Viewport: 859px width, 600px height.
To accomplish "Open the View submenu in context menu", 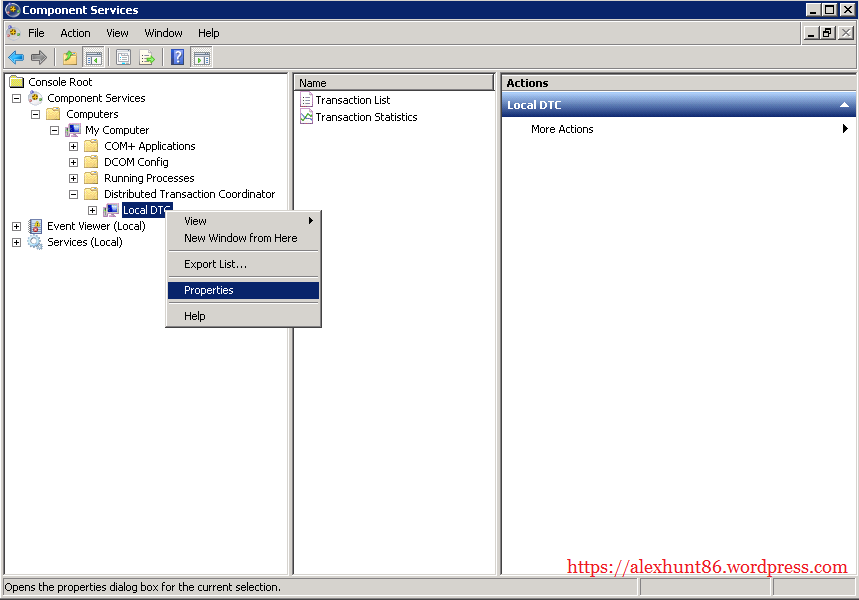I will (x=243, y=221).
